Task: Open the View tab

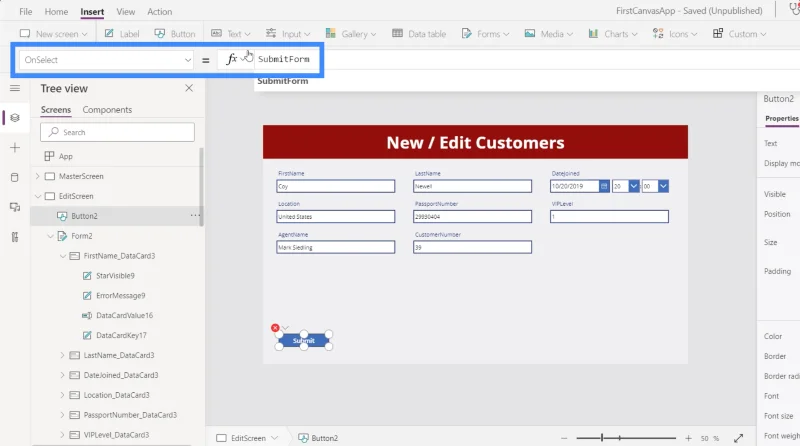Action: 126,11
